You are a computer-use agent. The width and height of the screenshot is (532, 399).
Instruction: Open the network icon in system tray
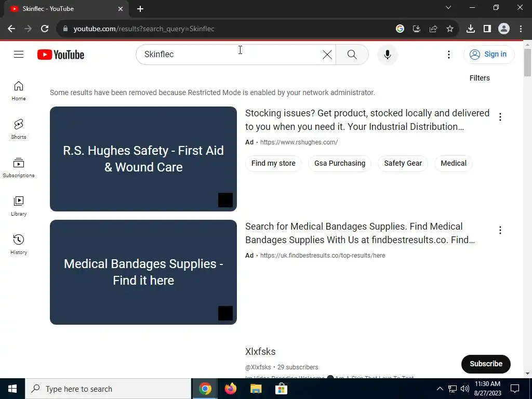(453, 389)
